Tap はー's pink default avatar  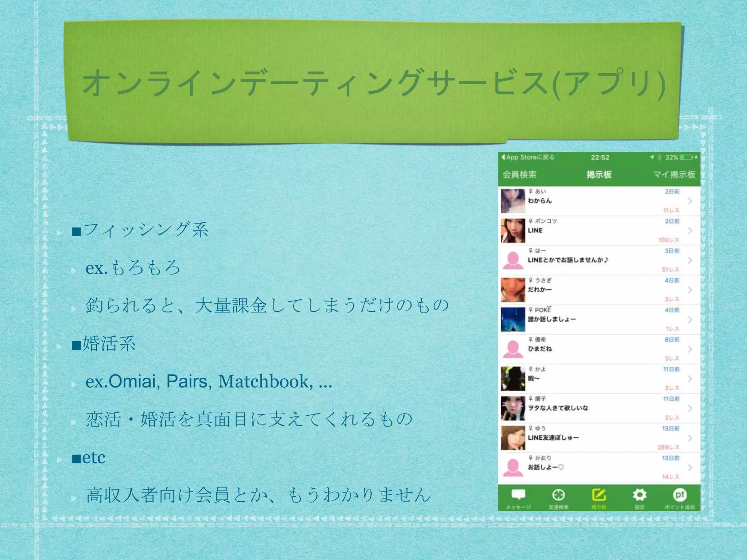pos(513,260)
